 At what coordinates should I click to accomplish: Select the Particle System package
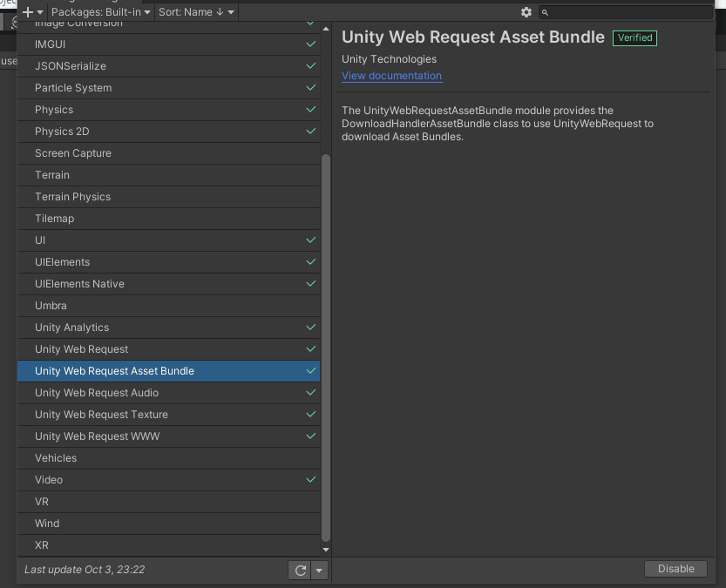(168, 88)
